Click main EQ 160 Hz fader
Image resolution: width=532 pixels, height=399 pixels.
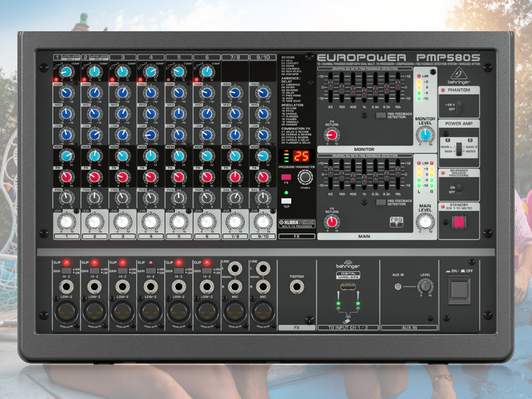click(342, 174)
